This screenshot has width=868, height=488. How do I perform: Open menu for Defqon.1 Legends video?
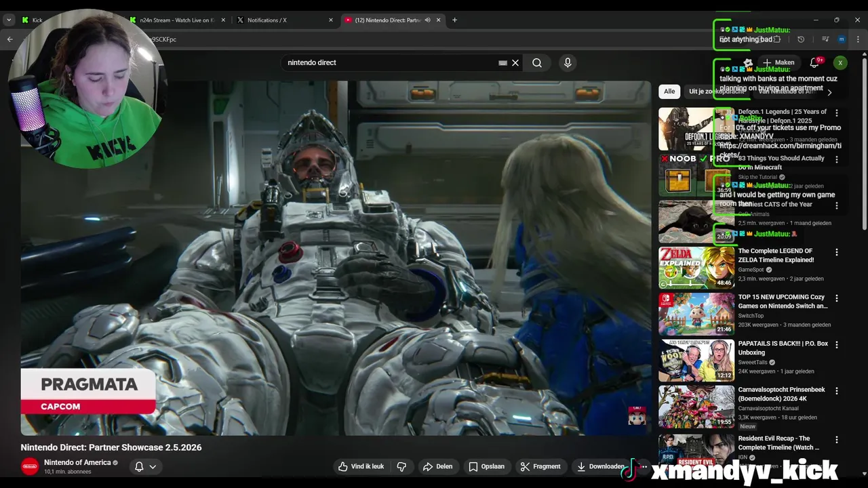coord(836,113)
